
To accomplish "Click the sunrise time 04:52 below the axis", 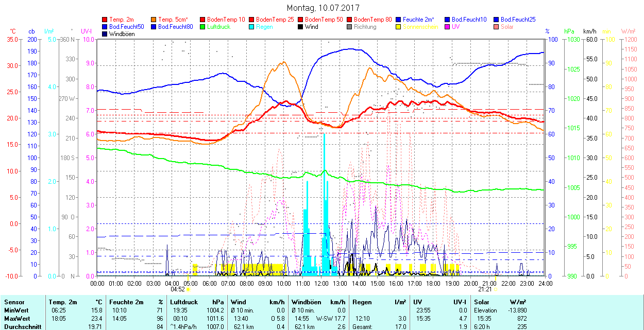I will [x=178, y=289].
